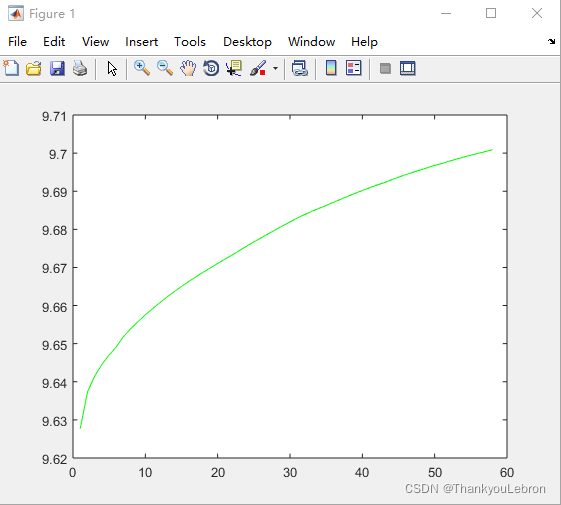Click the Link Plot icon
Image resolution: width=561 pixels, height=505 pixels.
tap(299, 68)
